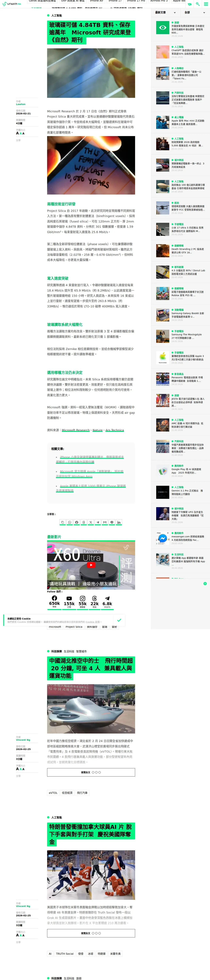Click the 飛行汽車 tag

point(82,793)
